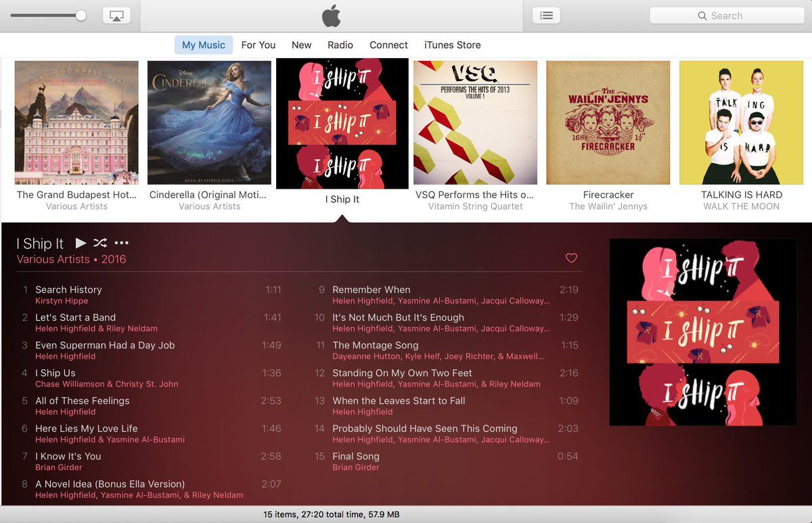Image resolution: width=812 pixels, height=523 pixels.
Task: Select the track Final Song
Action: [356, 456]
